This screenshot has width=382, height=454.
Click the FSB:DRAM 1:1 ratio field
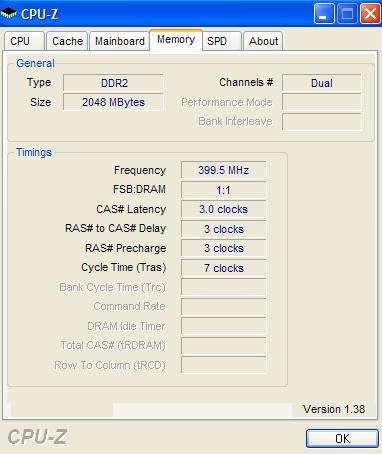coord(224,190)
